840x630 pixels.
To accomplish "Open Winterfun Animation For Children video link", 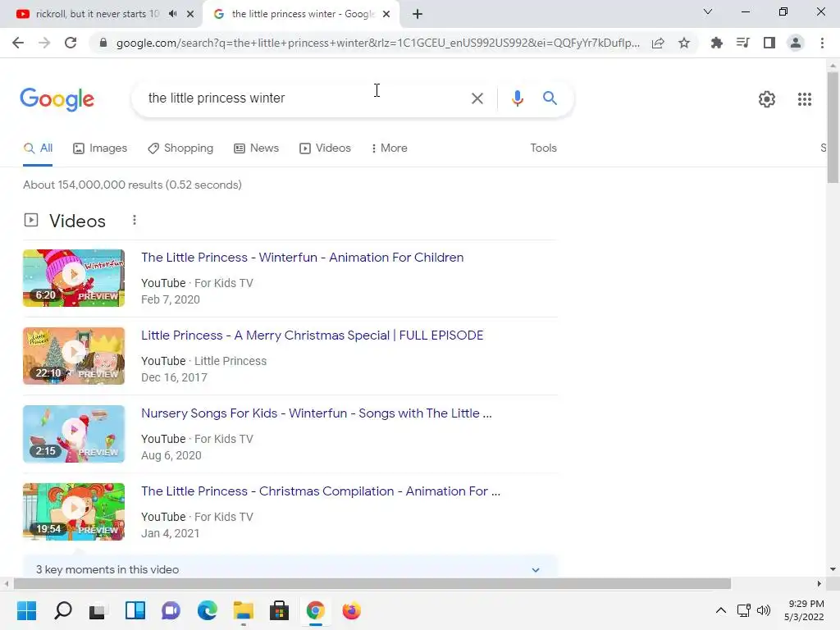I will tap(303, 257).
